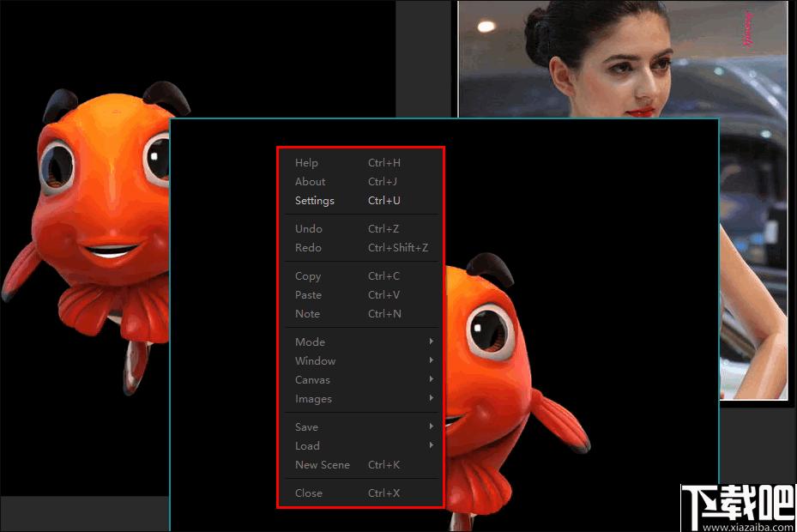The image size is (797, 532).
Task: Choose Paste from the menu
Action: point(361,295)
